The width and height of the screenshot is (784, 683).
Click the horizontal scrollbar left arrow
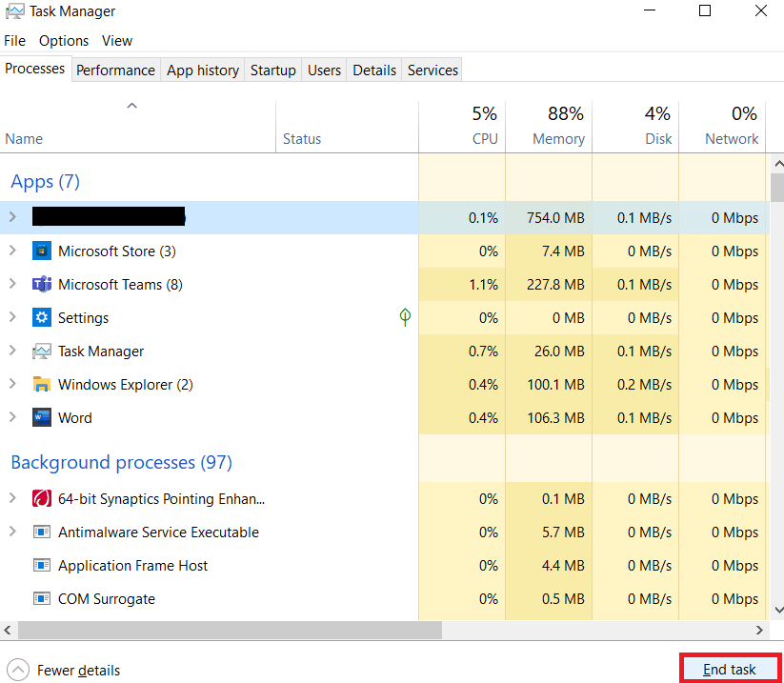click(x=8, y=630)
